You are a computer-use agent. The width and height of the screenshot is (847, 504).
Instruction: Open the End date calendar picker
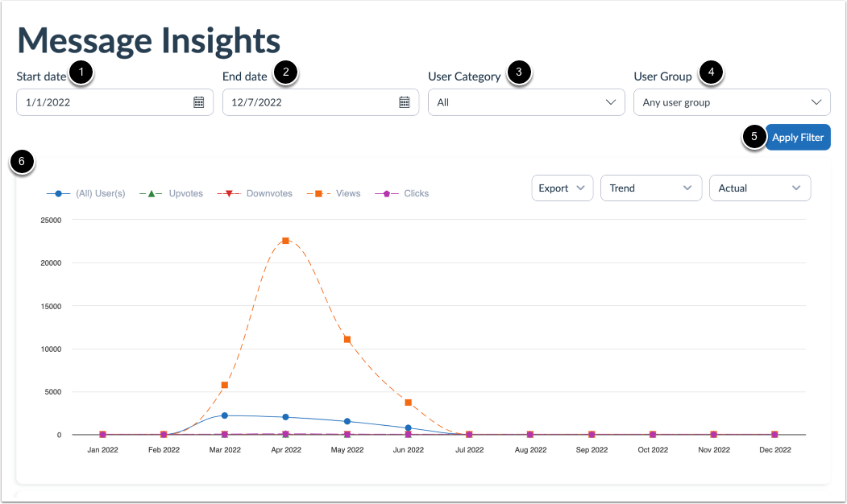(x=404, y=101)
